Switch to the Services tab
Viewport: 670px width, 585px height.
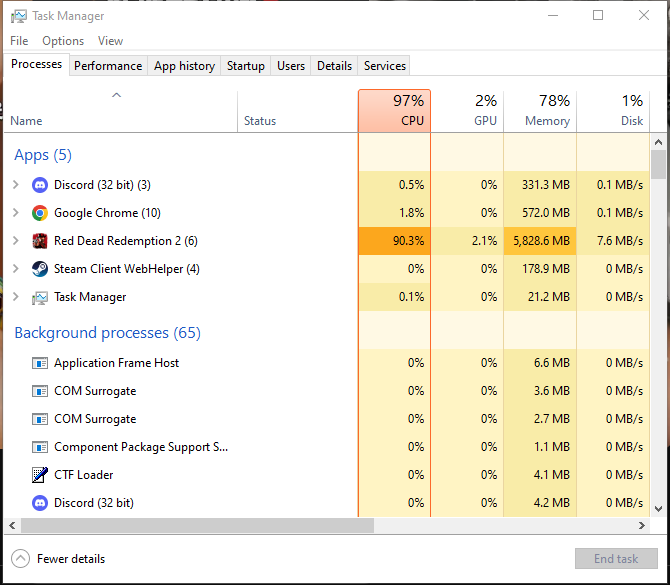(x=385, y=66)
